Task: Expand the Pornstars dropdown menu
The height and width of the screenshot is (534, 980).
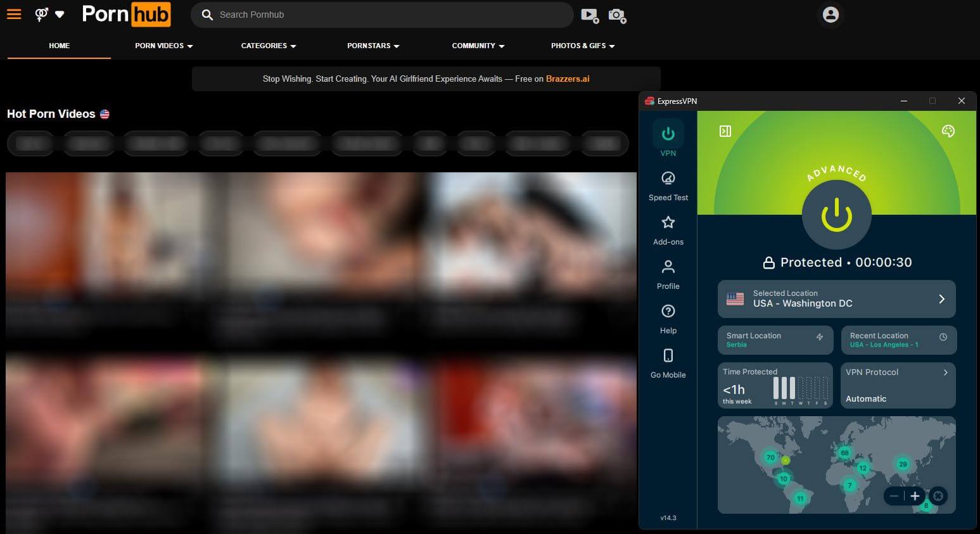Action: click(373, 46)
